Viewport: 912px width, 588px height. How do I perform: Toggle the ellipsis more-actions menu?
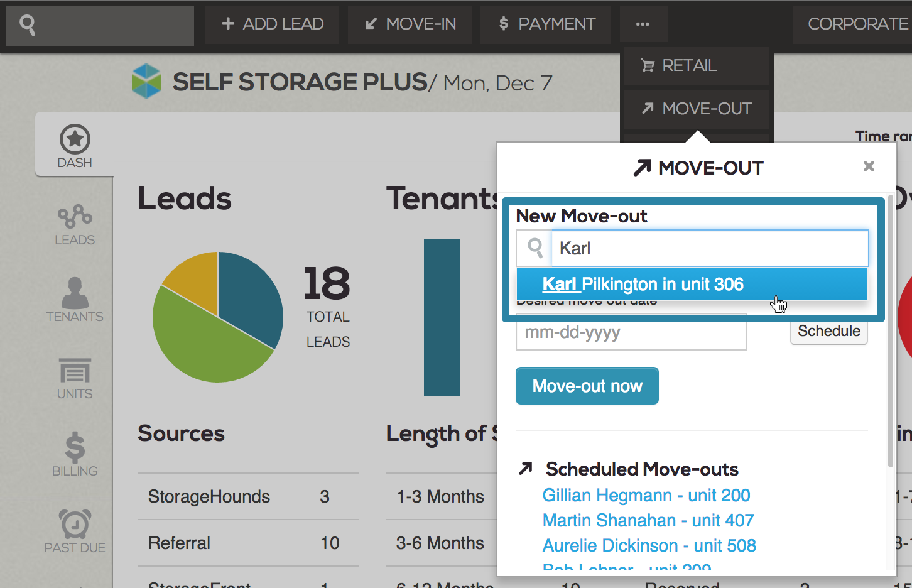click(643, 24)
